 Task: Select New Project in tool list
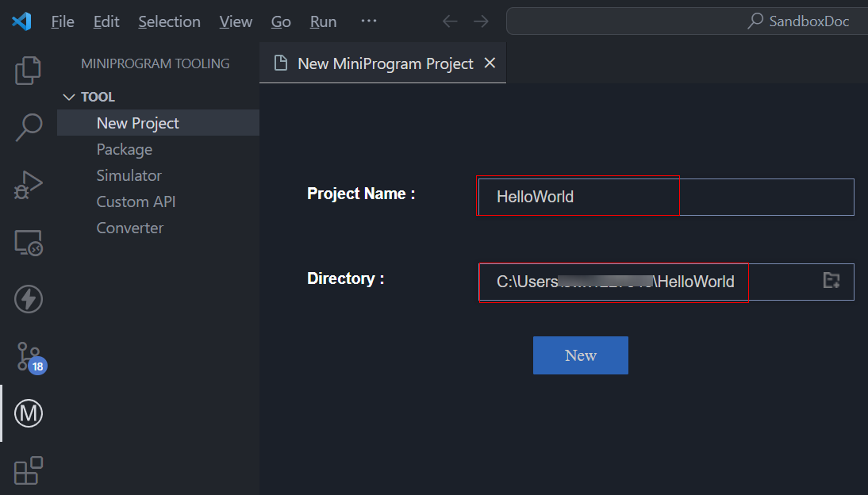point(159,123)
